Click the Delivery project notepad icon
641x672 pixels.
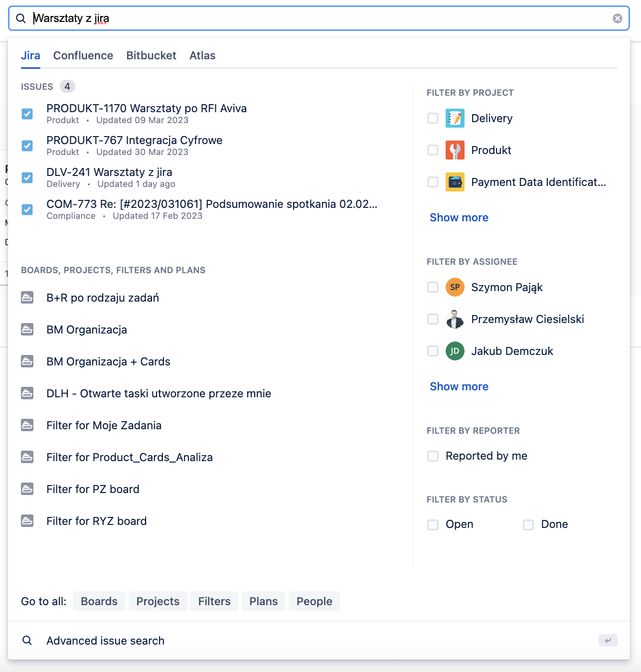coord(455,118)
